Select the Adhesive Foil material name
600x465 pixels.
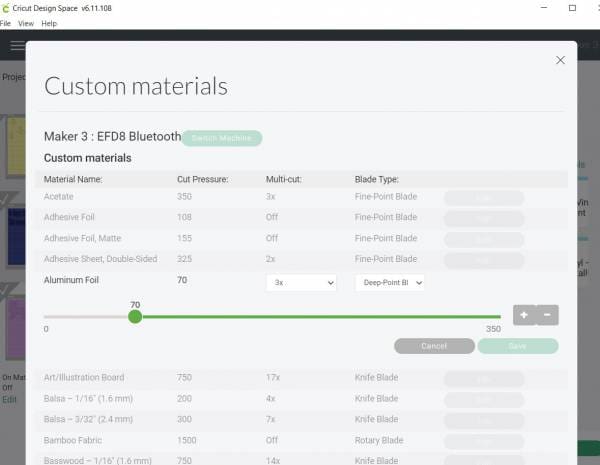(69, 217)
